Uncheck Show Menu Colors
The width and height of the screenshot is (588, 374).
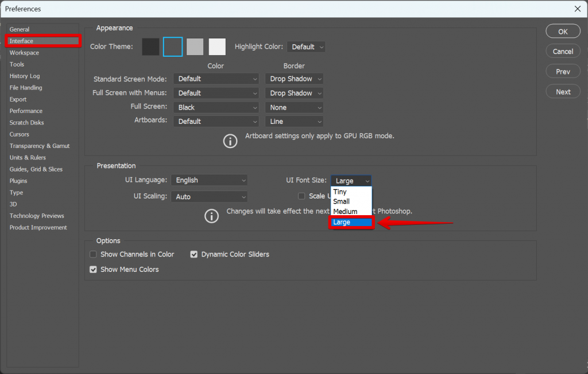click(92, 269)
